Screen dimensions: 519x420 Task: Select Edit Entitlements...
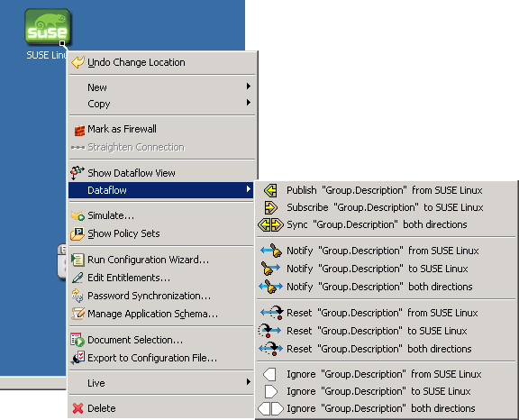click(x=161, y=278)
